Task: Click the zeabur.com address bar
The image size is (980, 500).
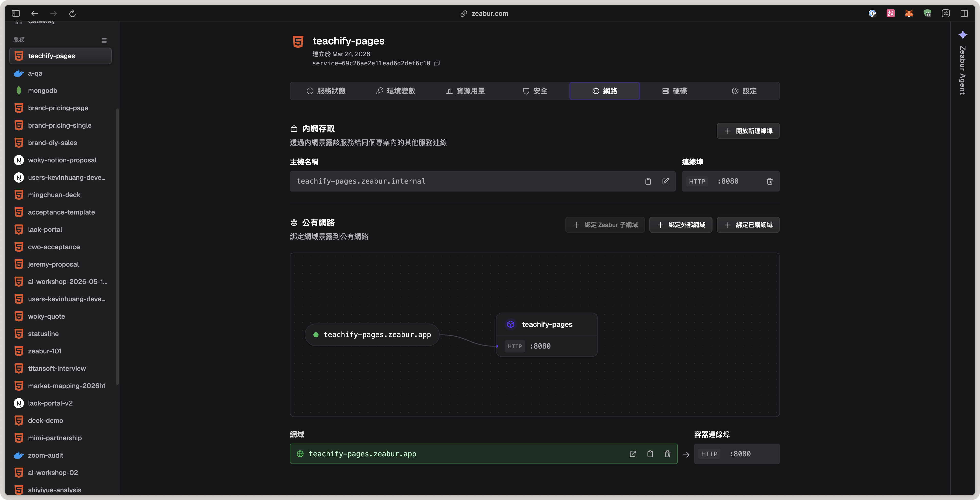Action: click(484, 13)
